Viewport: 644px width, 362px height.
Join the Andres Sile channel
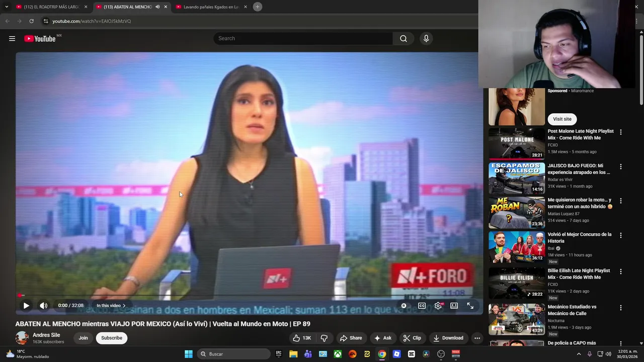pos(83,338)
